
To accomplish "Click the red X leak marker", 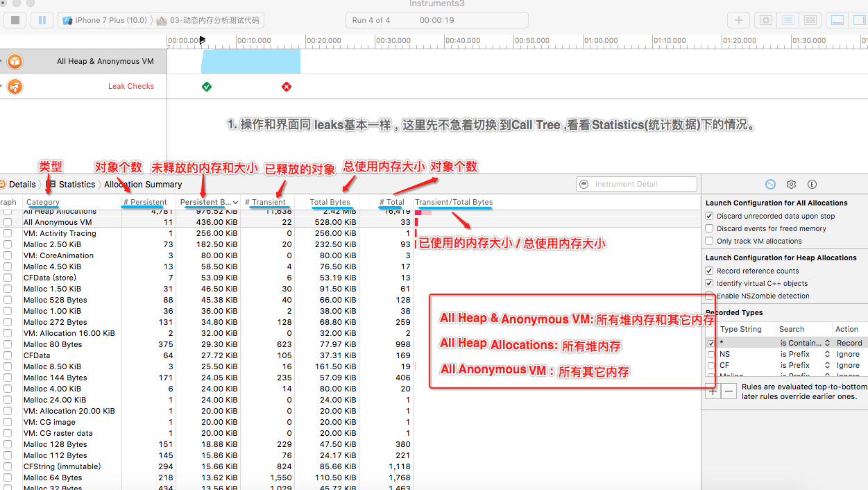I will coord(287,87).
